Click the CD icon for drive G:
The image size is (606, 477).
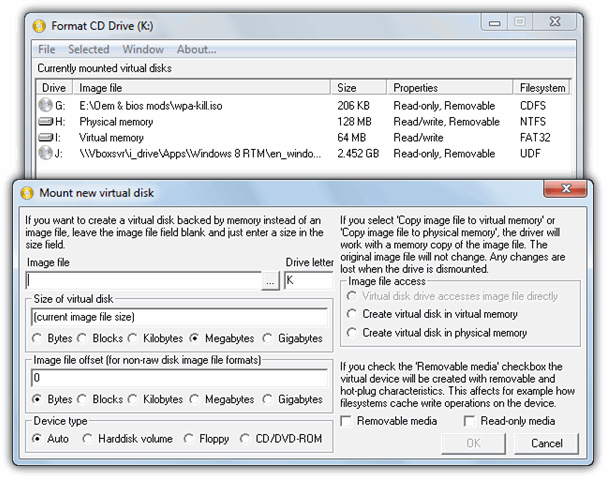pyautogui.click(x=45, y=105)
